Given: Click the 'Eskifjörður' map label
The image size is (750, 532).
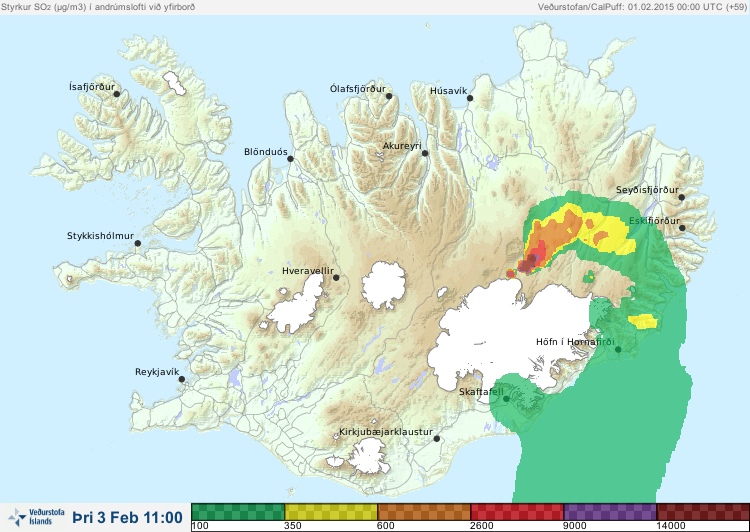Looking at the screenshot, I should tap(654, 221).
